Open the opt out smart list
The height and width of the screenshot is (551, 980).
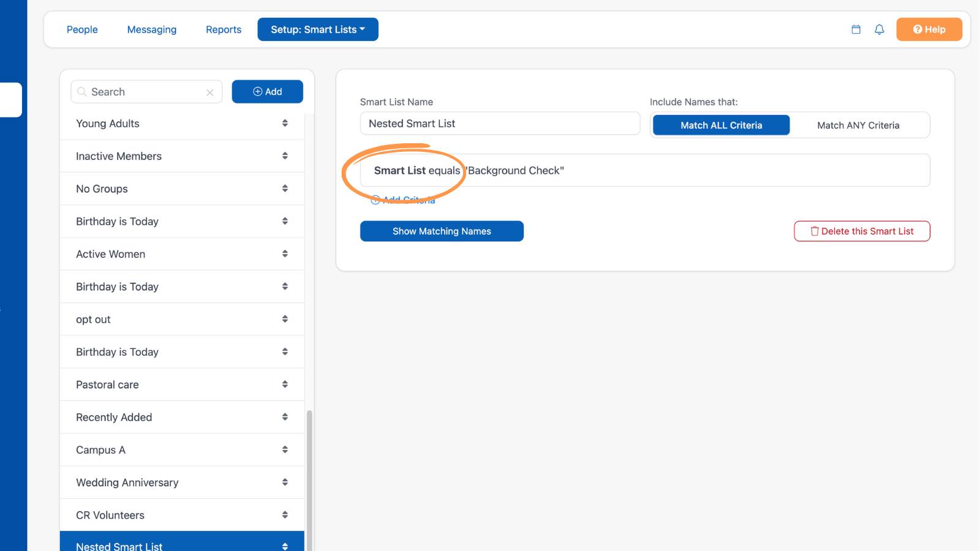click(x=182, y=320)
